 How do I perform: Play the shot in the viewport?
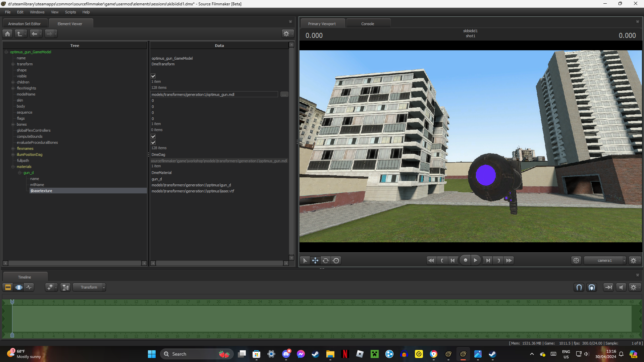[x=476, y=260]
